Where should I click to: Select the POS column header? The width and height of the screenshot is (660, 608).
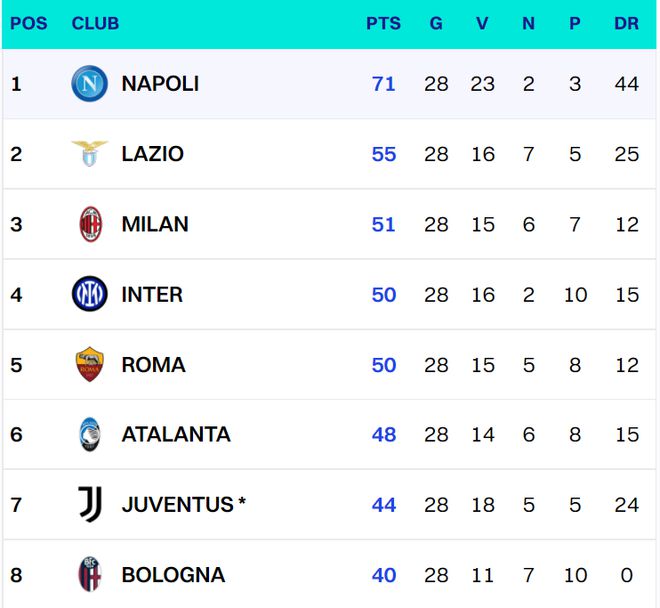(x=29, y=23)
